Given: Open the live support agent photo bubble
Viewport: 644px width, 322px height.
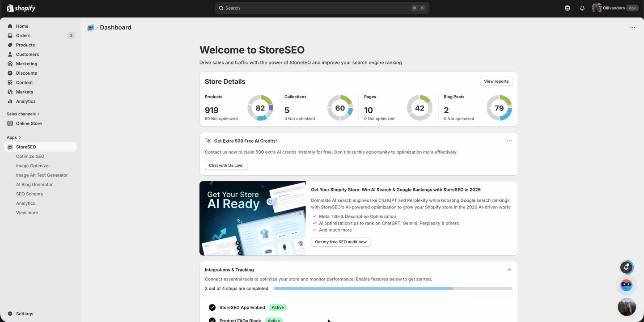Looking at the screenshot, I should 627,307.
